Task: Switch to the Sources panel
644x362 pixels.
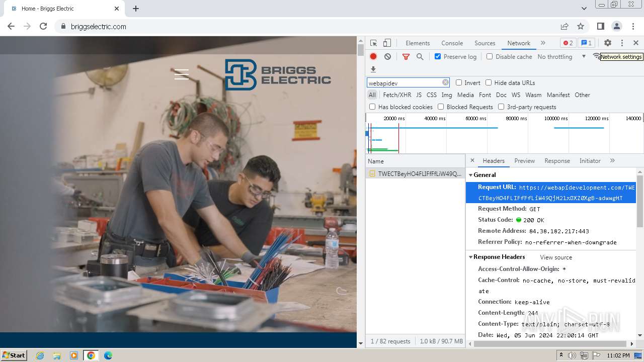Action: (x=485, y=43)
